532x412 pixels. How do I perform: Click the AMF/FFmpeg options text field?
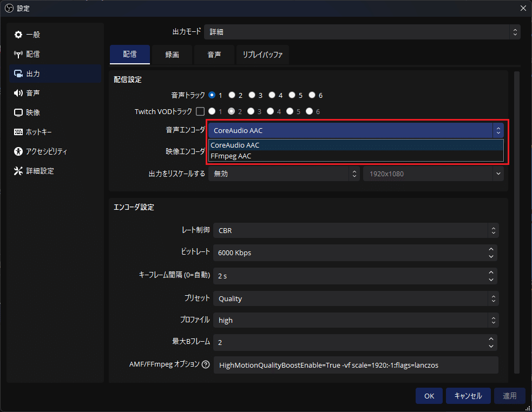[x=356, y=364]
